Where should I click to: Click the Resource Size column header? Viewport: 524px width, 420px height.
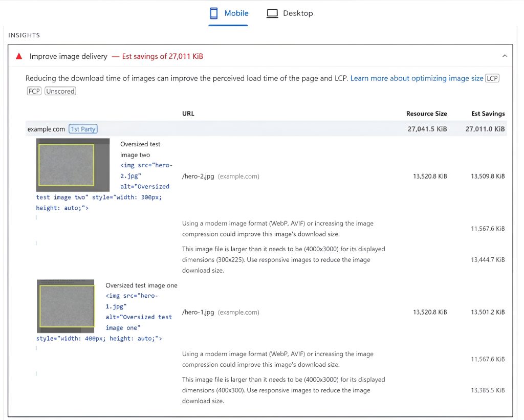coord(426,113)
